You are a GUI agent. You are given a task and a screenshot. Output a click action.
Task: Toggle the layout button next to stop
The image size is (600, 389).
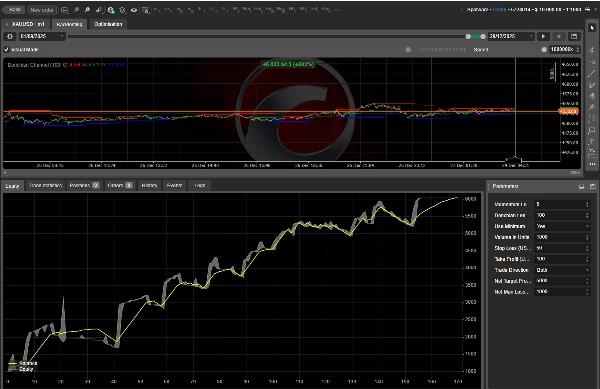(x=574, y=36)
